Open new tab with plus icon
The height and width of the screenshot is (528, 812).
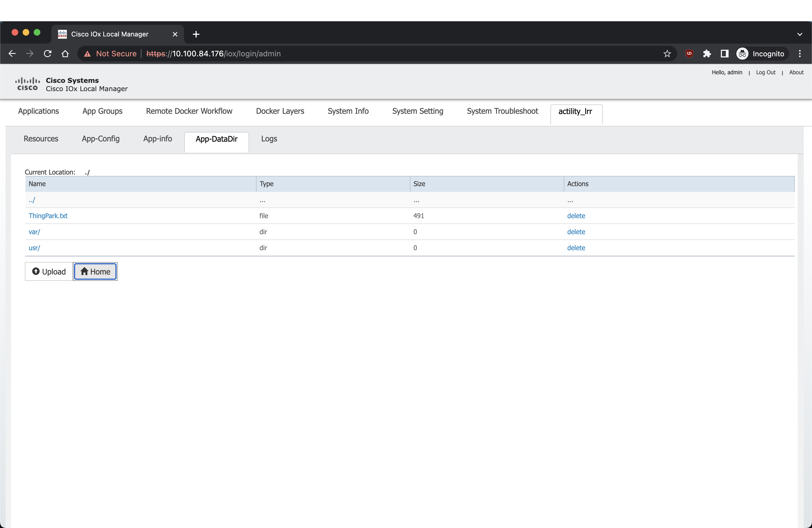click(x=196, y=34)
